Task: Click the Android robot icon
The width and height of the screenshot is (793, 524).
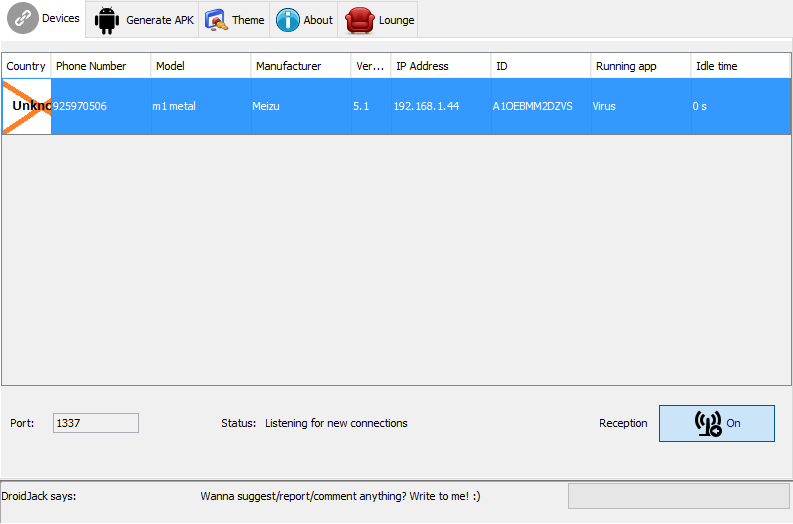Action: (x=107, y=20)
